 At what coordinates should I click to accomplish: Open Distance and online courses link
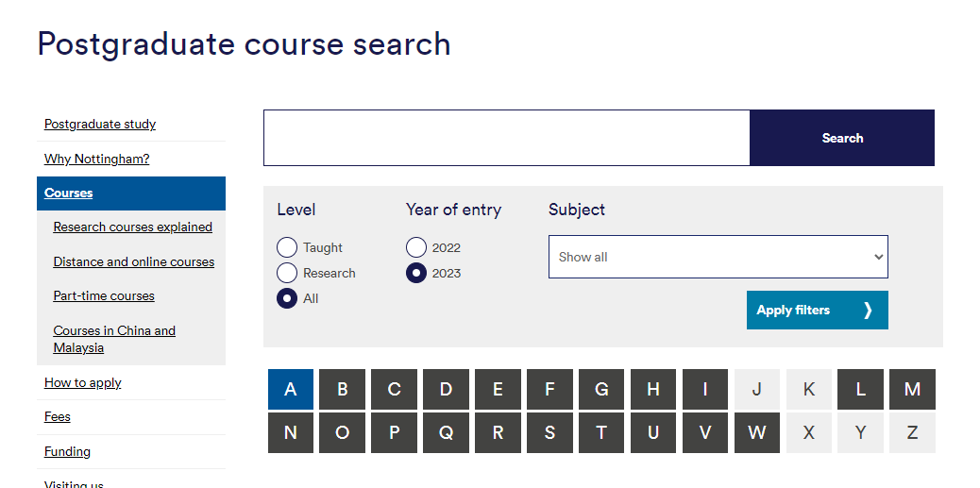point(134,261)
